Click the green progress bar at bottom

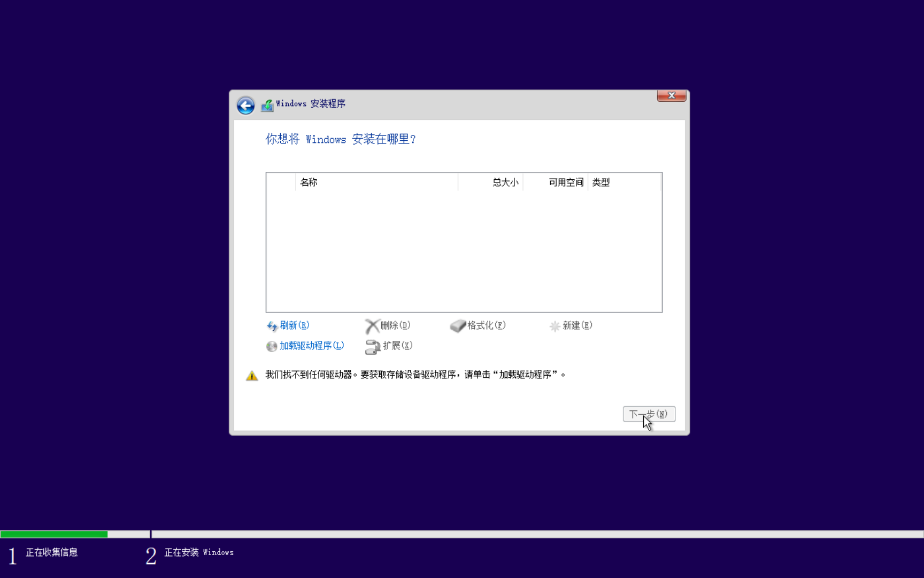(x=53, y=534)
